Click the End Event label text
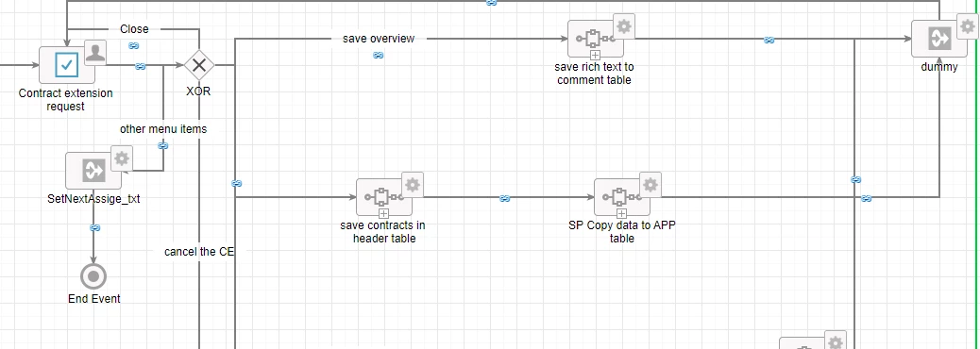This screenshot has width=980, height=349. (x=93, y=298)
